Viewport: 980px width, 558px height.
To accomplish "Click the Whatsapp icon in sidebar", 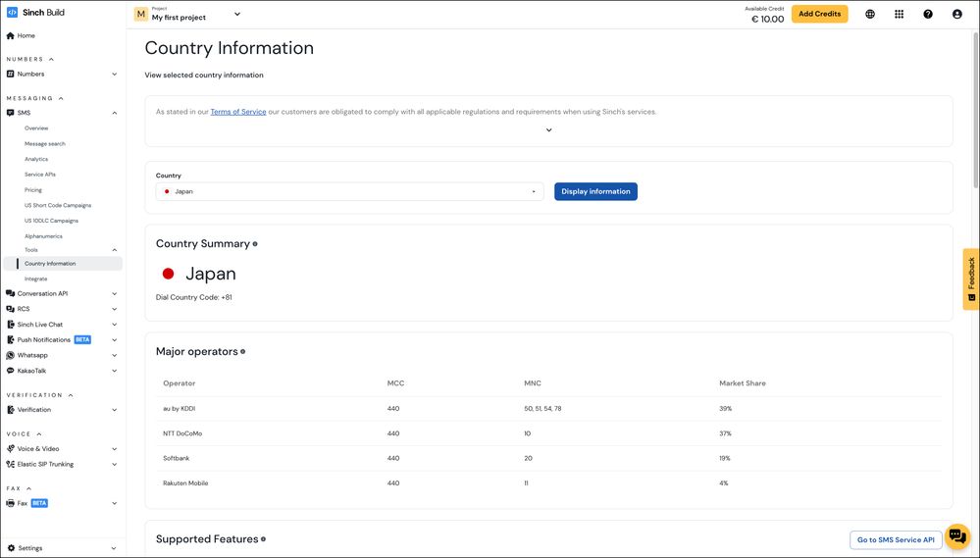I will [10, 355].
